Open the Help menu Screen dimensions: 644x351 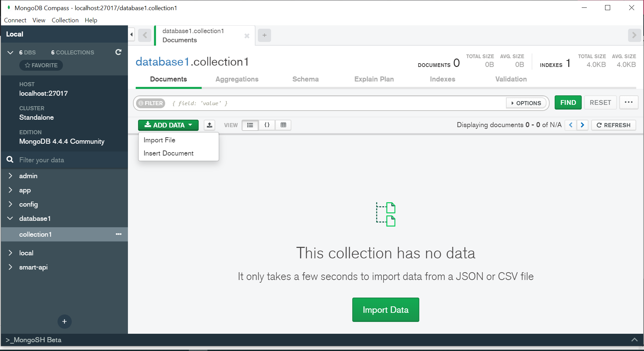tap(91, 20)
